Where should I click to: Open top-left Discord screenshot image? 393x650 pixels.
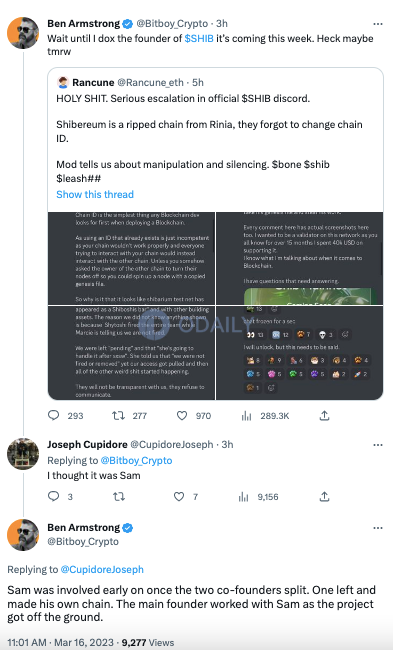click(131, 258)
